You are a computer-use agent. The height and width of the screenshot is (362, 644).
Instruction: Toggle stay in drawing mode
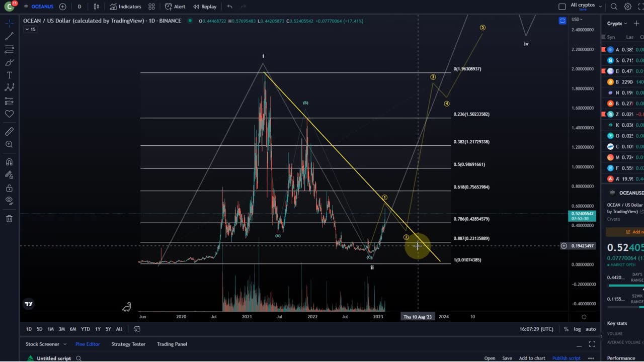click(x=9, y=175)
